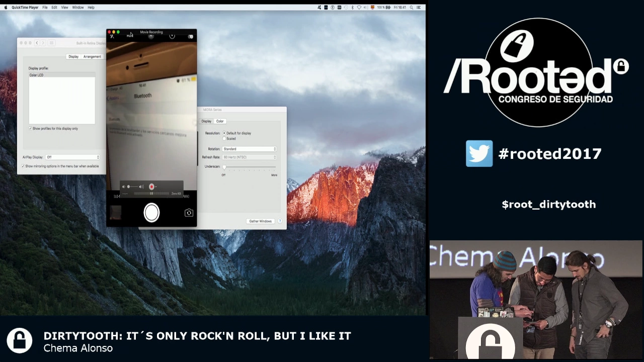
Task: Click the volume icon in menu bar
Action: click(366, 8)
